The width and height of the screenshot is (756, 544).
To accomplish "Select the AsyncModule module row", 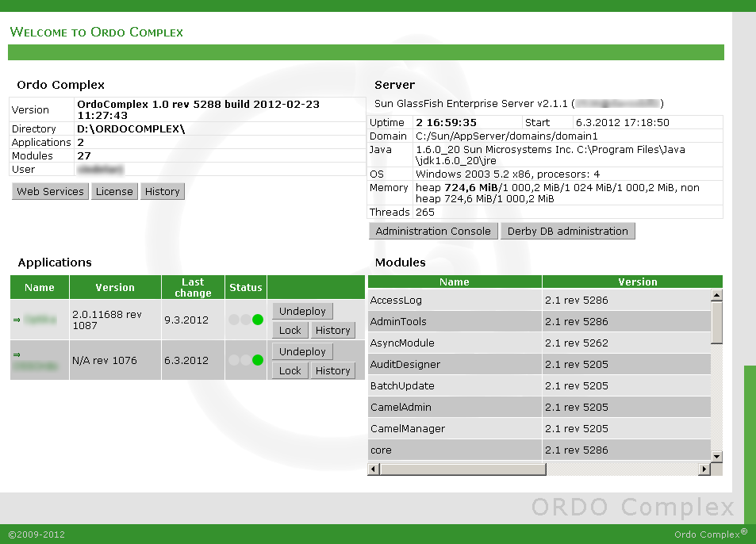I will click(x=539, y=343).
